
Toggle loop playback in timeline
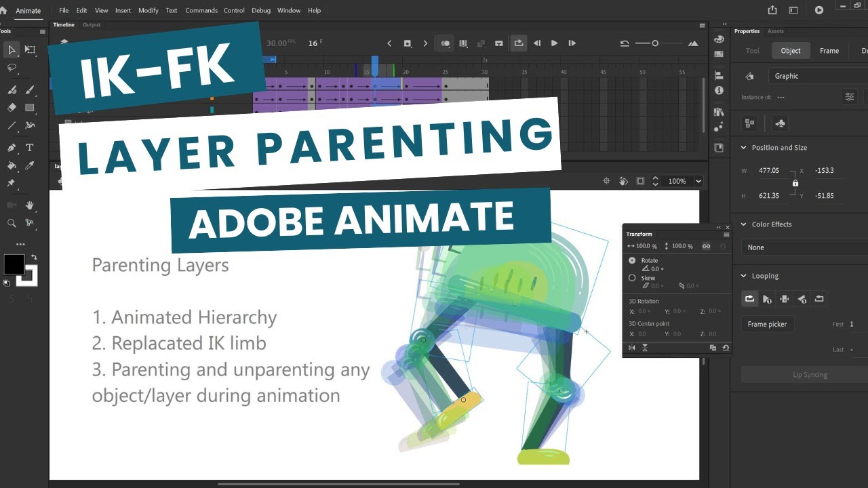coord(518,43)
